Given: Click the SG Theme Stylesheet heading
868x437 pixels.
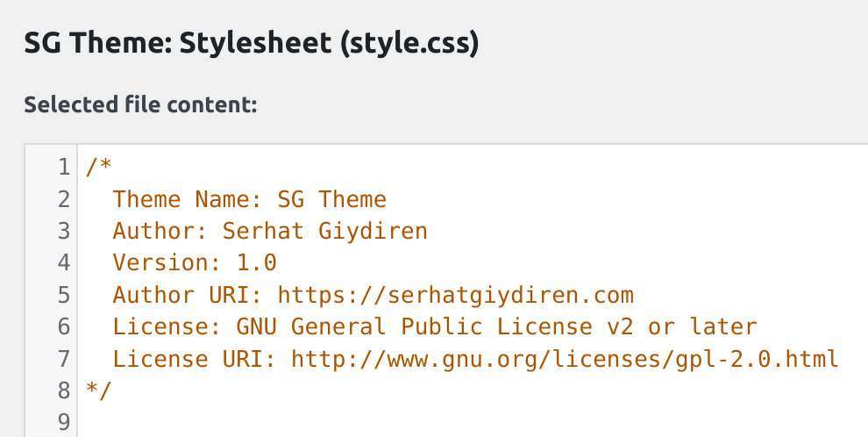Looking at the screenshot, I should (x=252, y=43).
